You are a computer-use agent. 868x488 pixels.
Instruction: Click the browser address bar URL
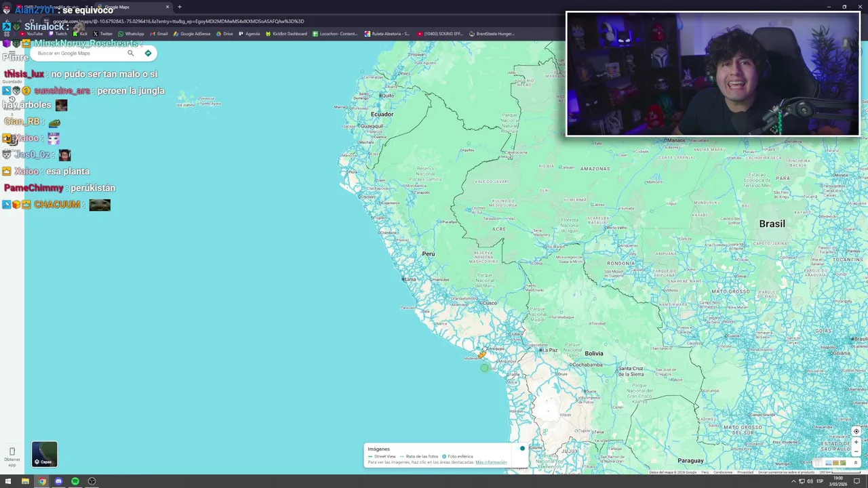[x=178, y=21]
